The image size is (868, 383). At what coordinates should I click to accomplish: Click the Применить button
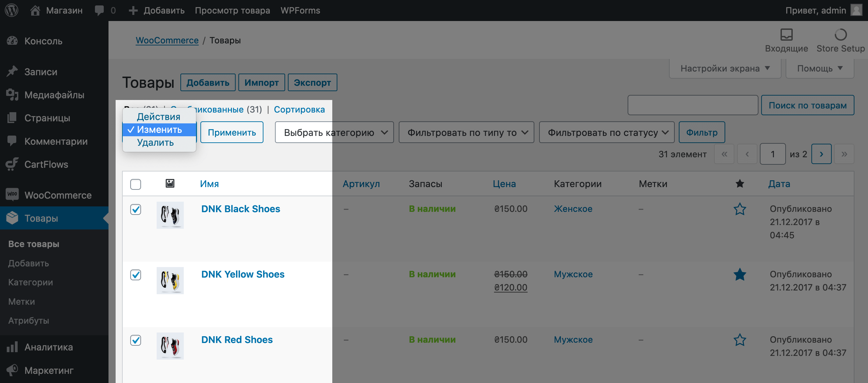click(232, 133)
